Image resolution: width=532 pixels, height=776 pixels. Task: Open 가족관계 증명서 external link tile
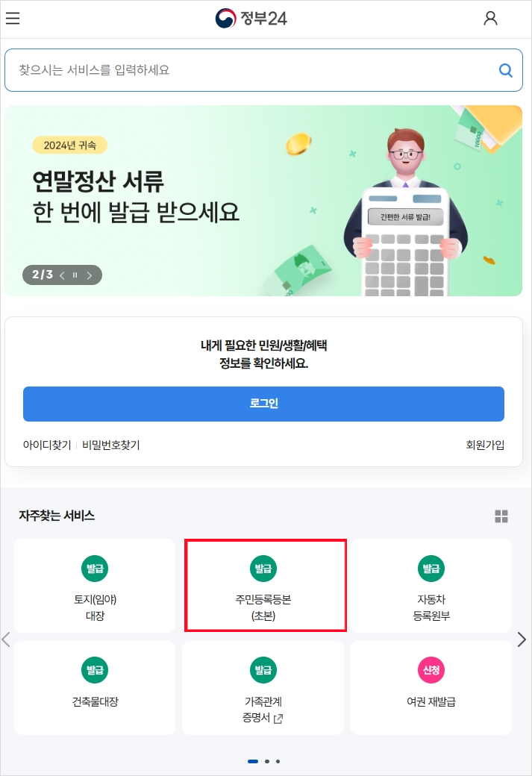(263, 688)
